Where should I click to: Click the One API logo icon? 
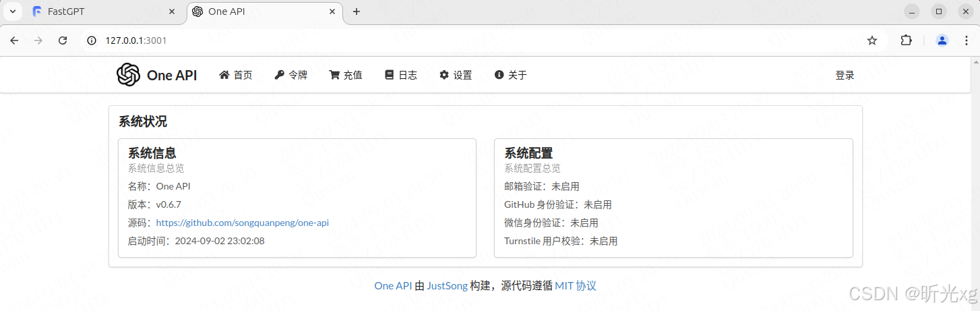point(128,75)
